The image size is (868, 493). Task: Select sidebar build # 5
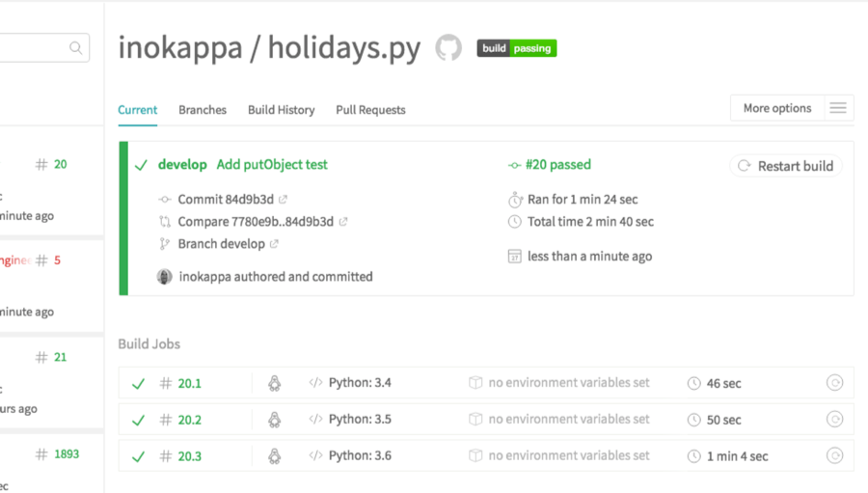(57, 260)
